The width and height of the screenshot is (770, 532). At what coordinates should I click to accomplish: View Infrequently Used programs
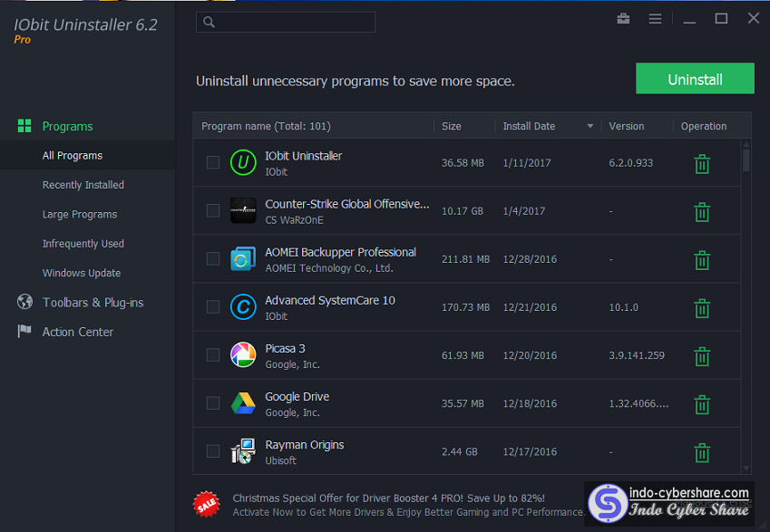click(x=83, y=244)
